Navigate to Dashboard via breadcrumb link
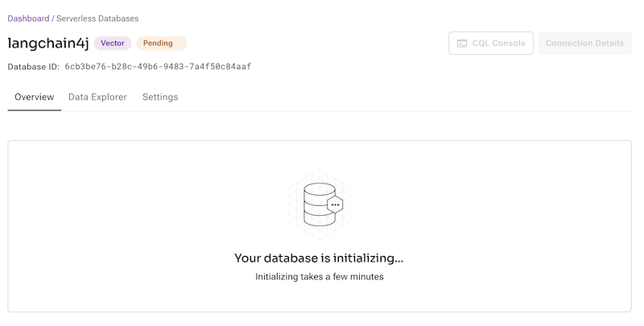 [x=28, y=18]
